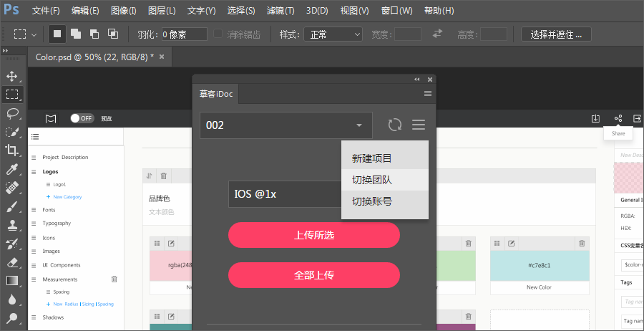Click the trash icon above 品牌色
The height and width of the screenshot is (331, 644).
pyautogui.click(x=163, y=176)
